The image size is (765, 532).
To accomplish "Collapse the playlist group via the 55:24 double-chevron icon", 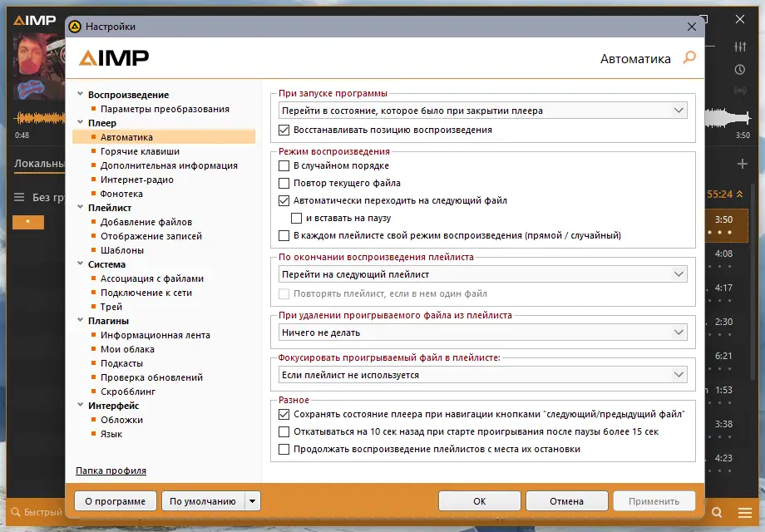I will coord(739,194).
